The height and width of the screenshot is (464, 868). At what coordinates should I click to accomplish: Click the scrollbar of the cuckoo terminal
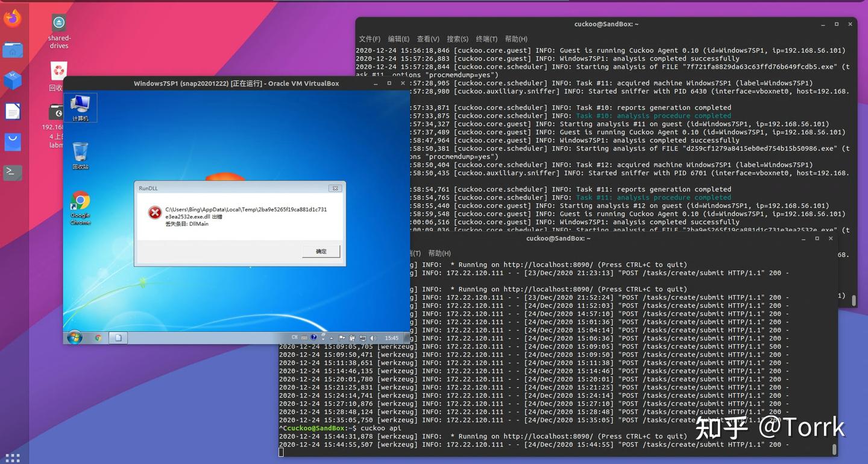(854, 300)
